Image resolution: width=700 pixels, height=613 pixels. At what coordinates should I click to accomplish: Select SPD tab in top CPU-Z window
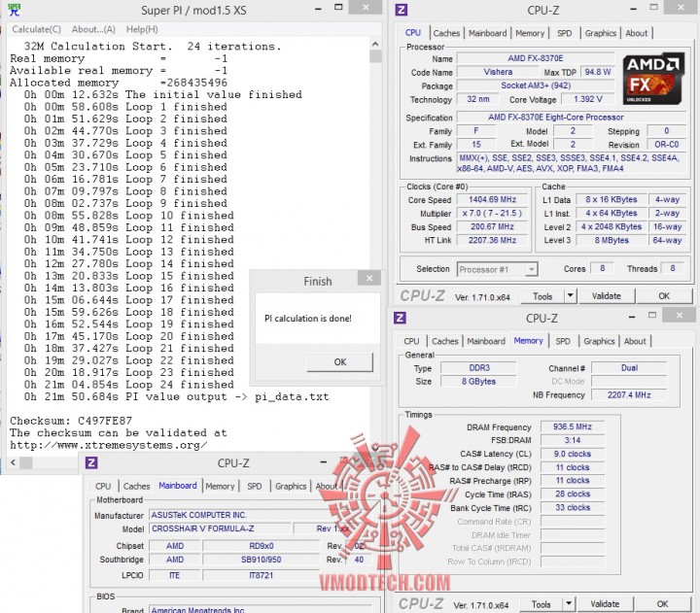pos(564,33)
